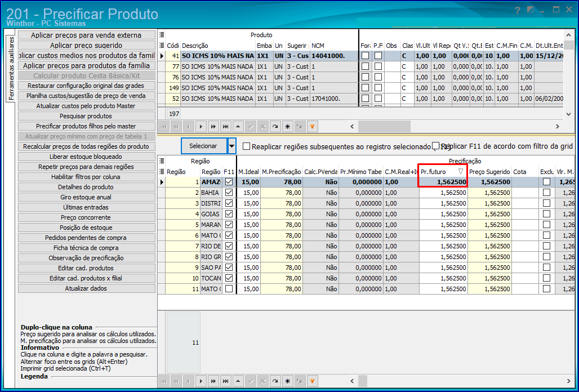Click the black asterisk bookmark in Produto navigator
Screen dimensions: 579x392
coord(288,127)
